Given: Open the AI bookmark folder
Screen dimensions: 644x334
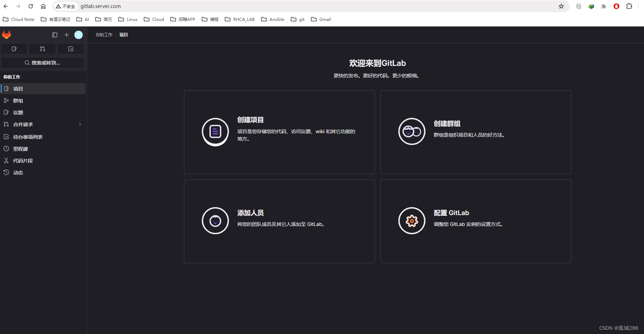Looking at the screenshot, I should [83, 20].
